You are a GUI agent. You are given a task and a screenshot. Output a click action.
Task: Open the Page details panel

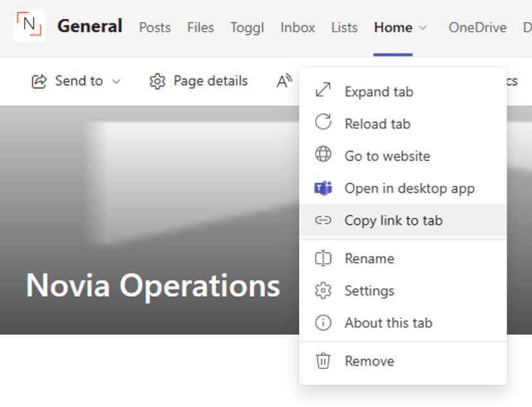199,81
